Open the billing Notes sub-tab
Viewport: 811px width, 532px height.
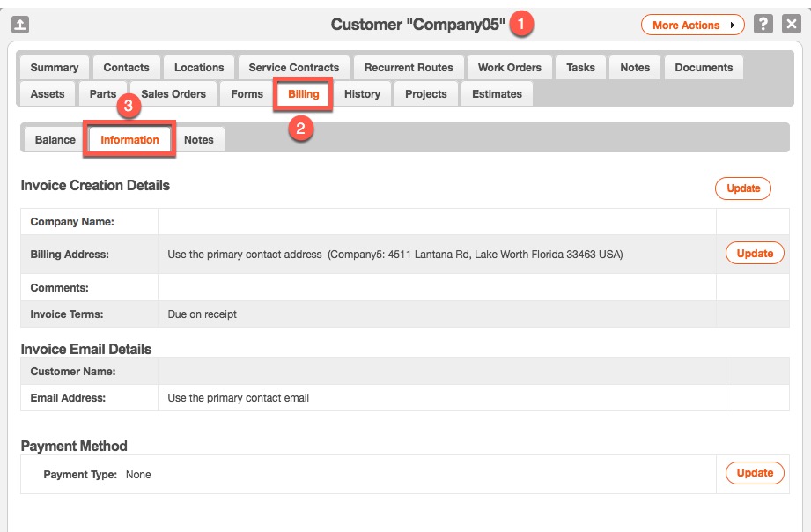tap(198, 140)
